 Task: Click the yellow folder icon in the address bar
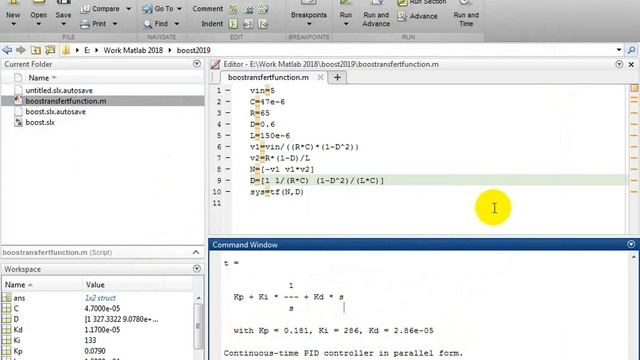[66, 50]
